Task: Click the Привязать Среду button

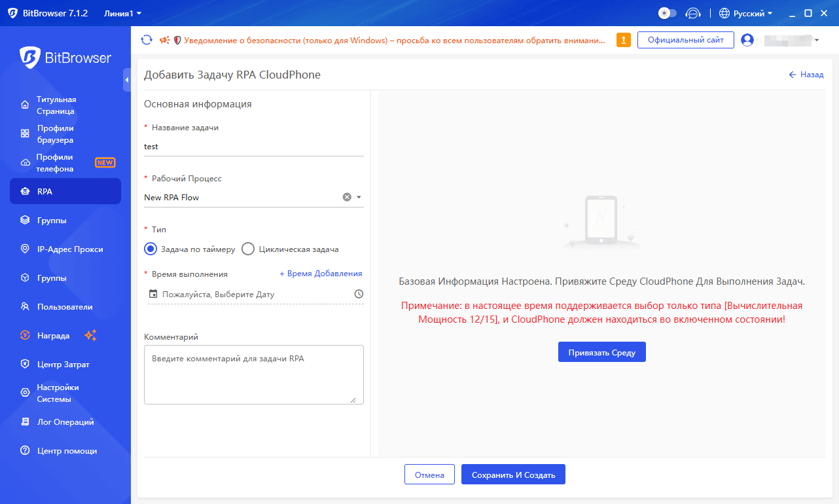Action: (x=602, y=352)
